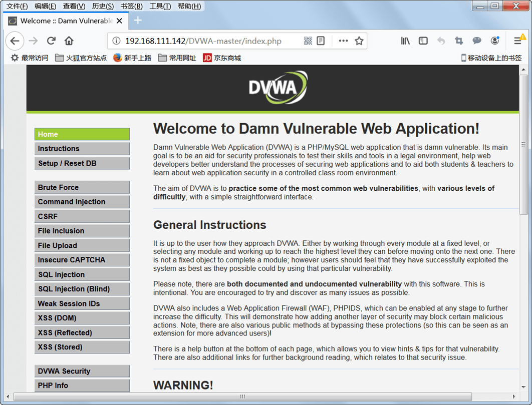Open the 查看(V) menu
This screenshot has width=532, height=405.
74,6
